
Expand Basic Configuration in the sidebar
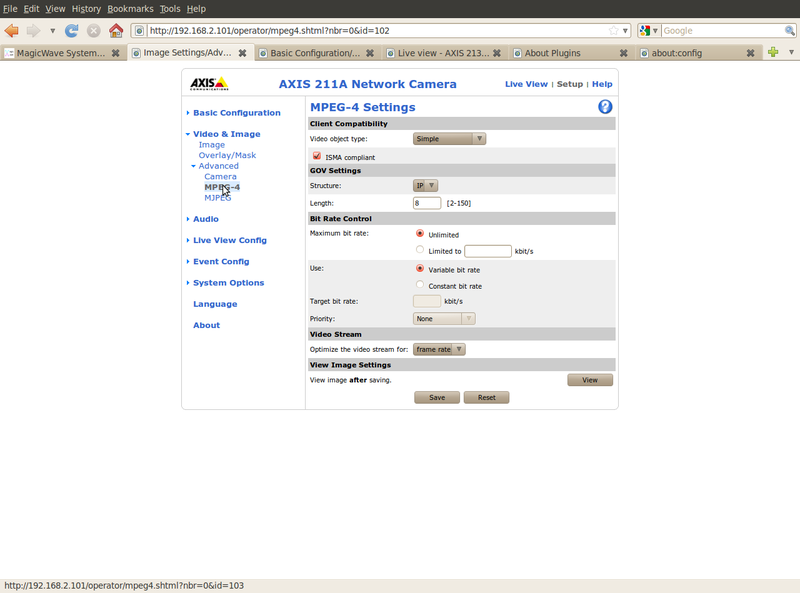[236, 113]
